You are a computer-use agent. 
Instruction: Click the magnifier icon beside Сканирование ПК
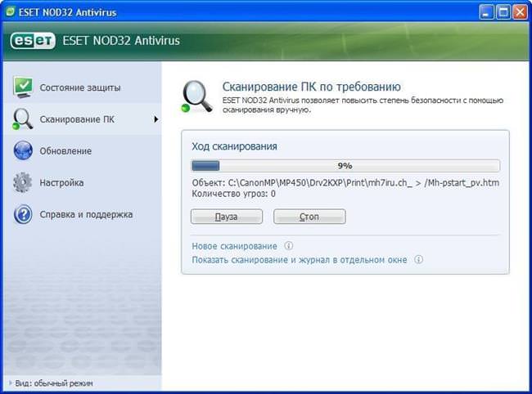point(22,119)
